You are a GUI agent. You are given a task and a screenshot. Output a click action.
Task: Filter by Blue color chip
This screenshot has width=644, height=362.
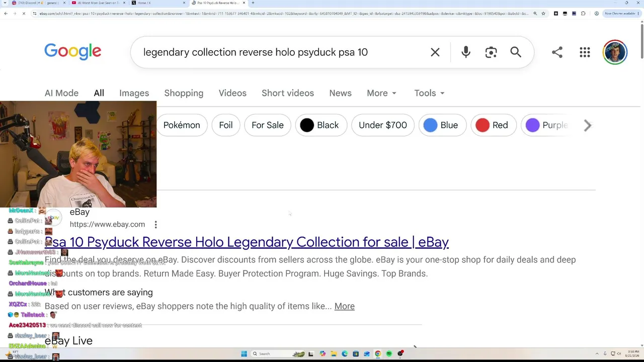point(442,125)
